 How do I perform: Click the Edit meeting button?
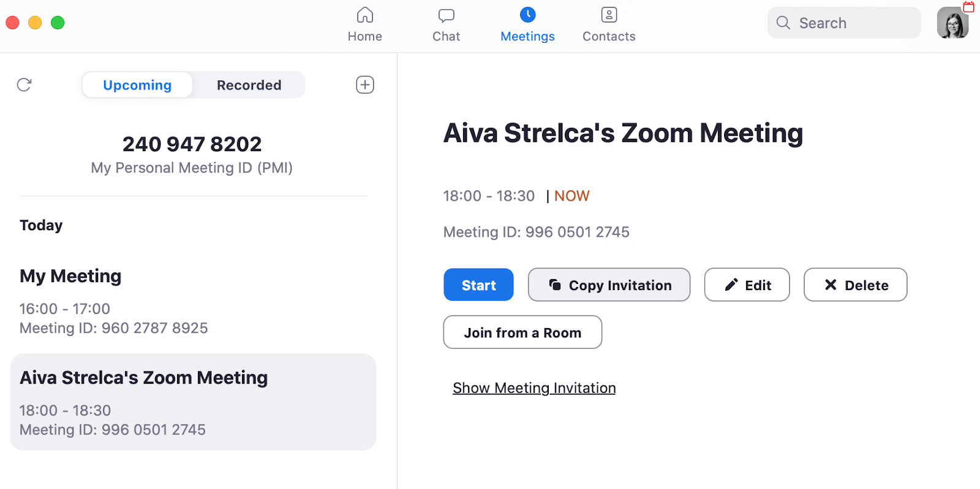747,285
